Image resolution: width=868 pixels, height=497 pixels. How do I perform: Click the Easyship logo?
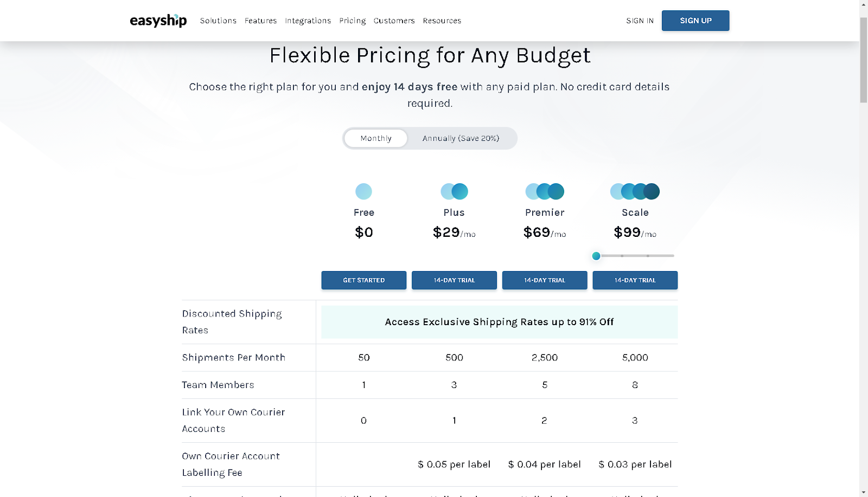click(158, 20)
